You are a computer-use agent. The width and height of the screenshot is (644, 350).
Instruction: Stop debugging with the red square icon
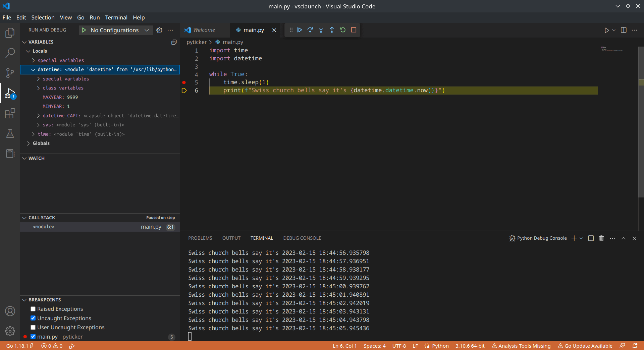(353, 30)
